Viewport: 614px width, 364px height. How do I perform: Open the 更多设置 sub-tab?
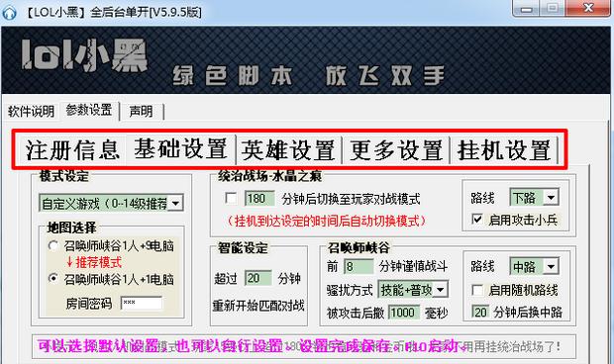tap(396, 150)
